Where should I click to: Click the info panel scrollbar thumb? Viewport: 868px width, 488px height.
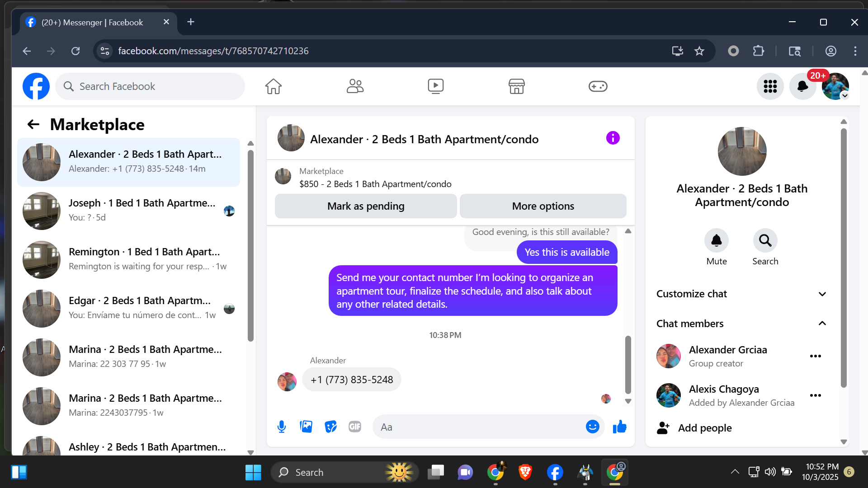pos(844,258)
